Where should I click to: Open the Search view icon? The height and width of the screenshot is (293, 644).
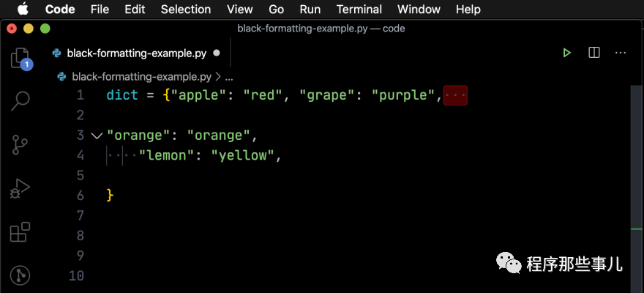point(20,100)
